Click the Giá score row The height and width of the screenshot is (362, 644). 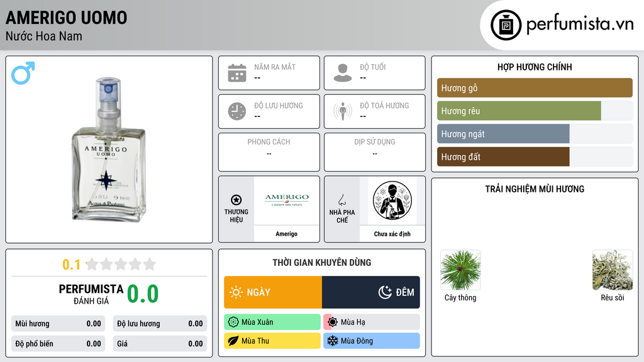160,344
